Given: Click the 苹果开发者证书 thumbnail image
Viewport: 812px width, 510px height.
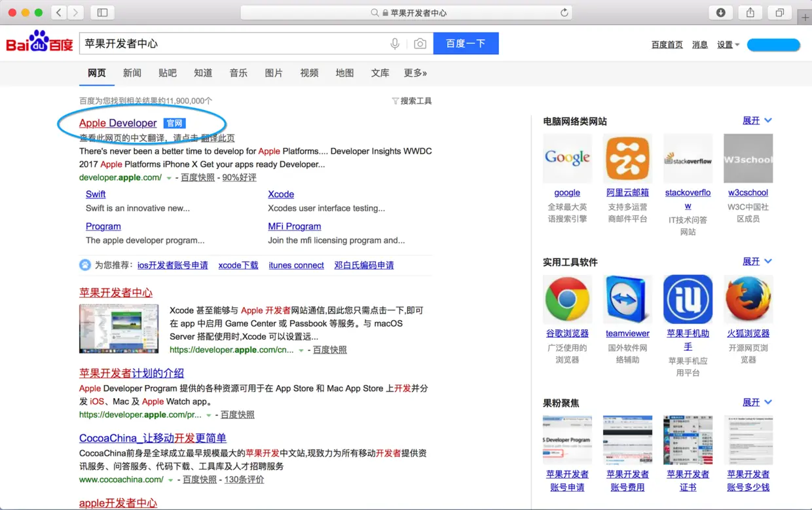Looking at the screenshot, I should [688, 440].
